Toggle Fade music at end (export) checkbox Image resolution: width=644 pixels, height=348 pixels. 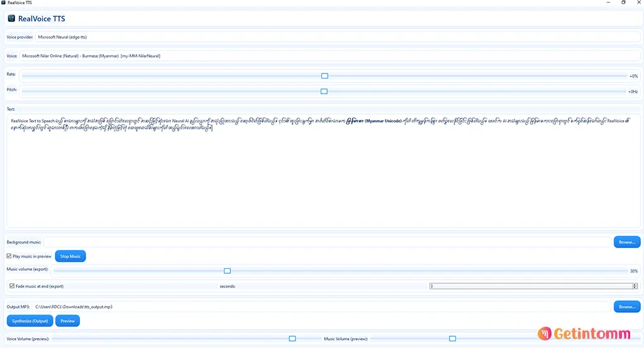point(12,286)
